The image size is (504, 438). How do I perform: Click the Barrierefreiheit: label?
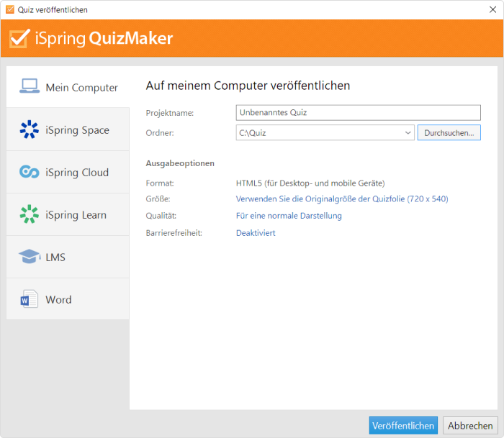click(174, 233)
